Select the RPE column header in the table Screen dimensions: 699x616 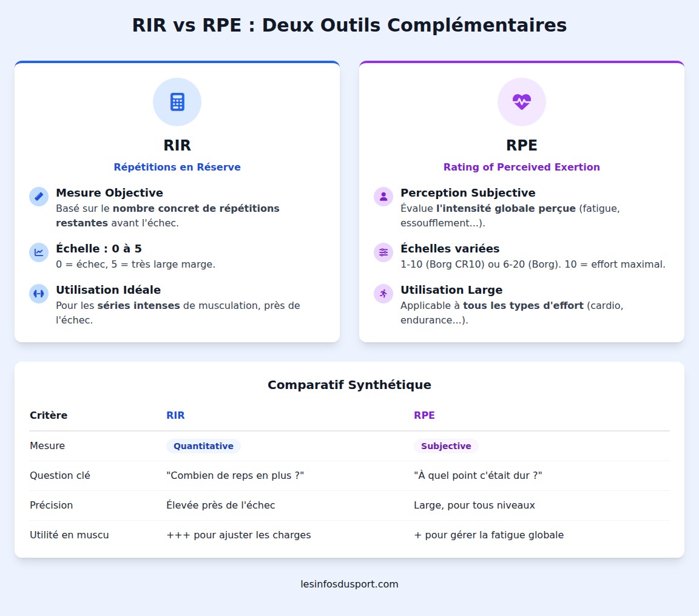424,415
